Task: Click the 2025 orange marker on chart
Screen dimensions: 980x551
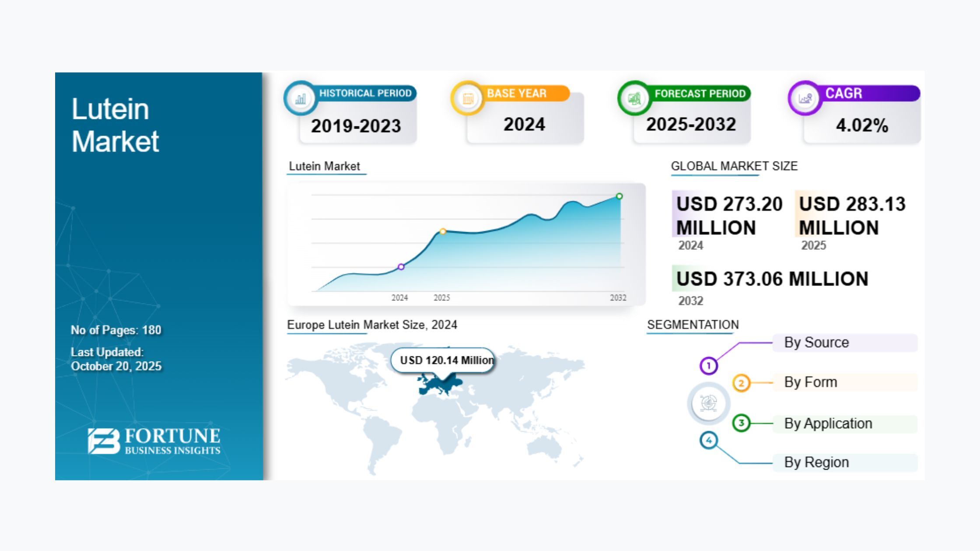Action: coord(443,231)
